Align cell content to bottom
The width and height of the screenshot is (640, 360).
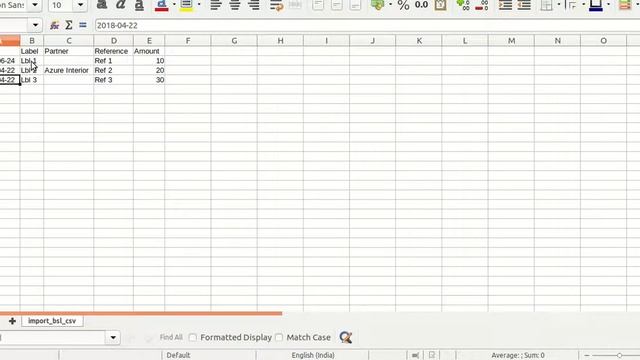tap(356, 5)
